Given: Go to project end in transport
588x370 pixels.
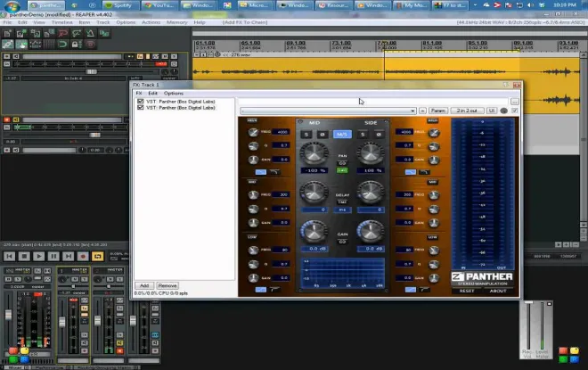Looking at the screenshot, I should click(x=68, y=256).
